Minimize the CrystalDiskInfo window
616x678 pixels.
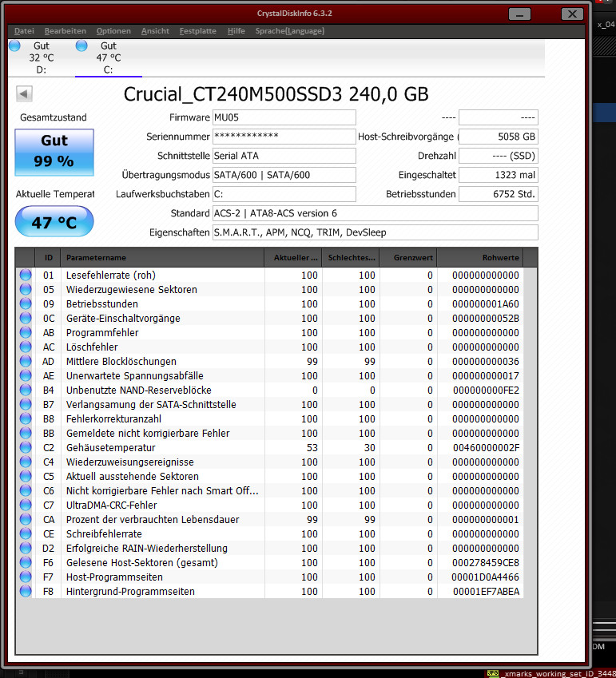(519, 14)
